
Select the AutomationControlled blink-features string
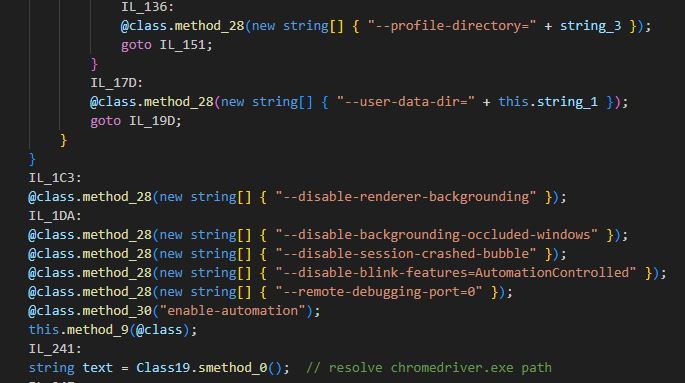tap(456, 273)
